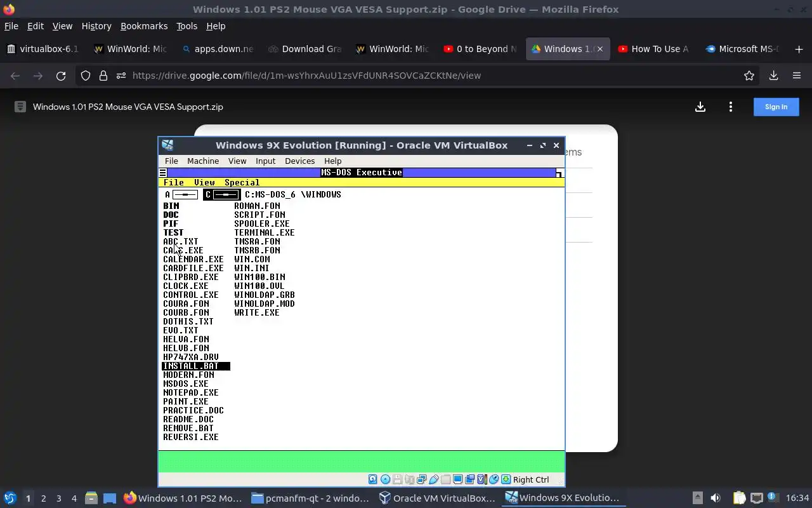
Task: Select the PAINT.EXE file
Action: (185, 401)
